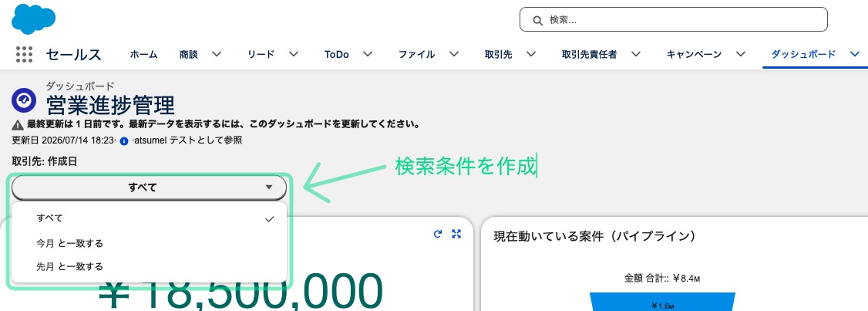Open the 商談 tab
Screen dimensions: 868x311
pyautogui.click(x=189, y=54)
